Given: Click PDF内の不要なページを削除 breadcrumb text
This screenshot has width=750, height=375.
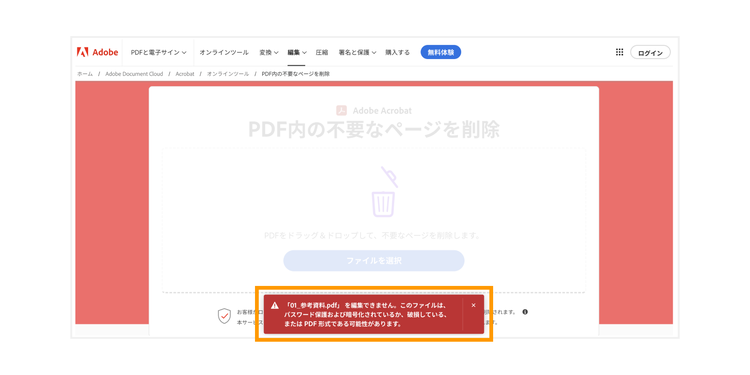Looking at the screenshot, I should 295,74.
